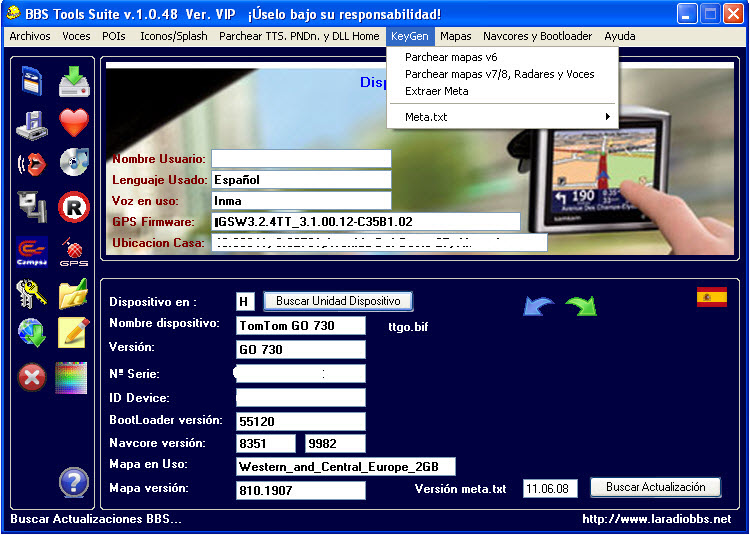The width and height of the screenshot is (750, 535).
Task: Click the GPS satellite icon
Action: click(x=74, y=252)
